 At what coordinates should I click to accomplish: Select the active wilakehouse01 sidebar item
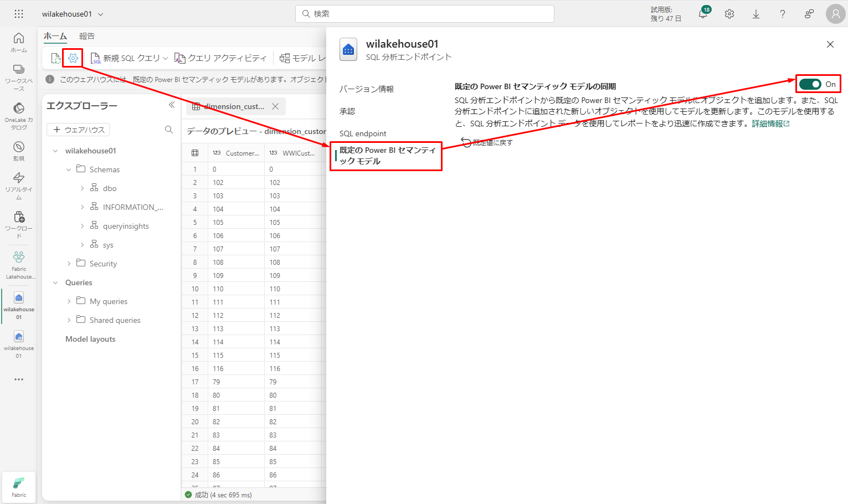19,305
